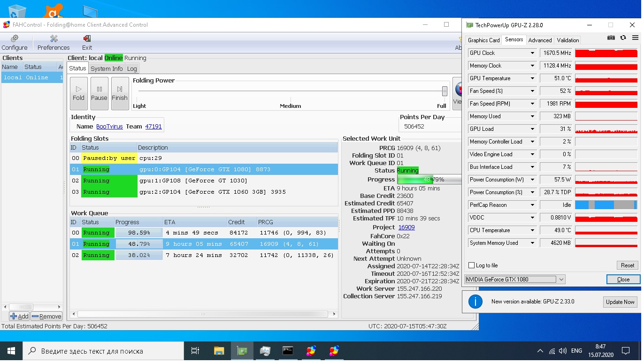Select the local Online client row
The width and height of the screenshot is (644, 363).
pyautogui.click(x=32, y=77)
